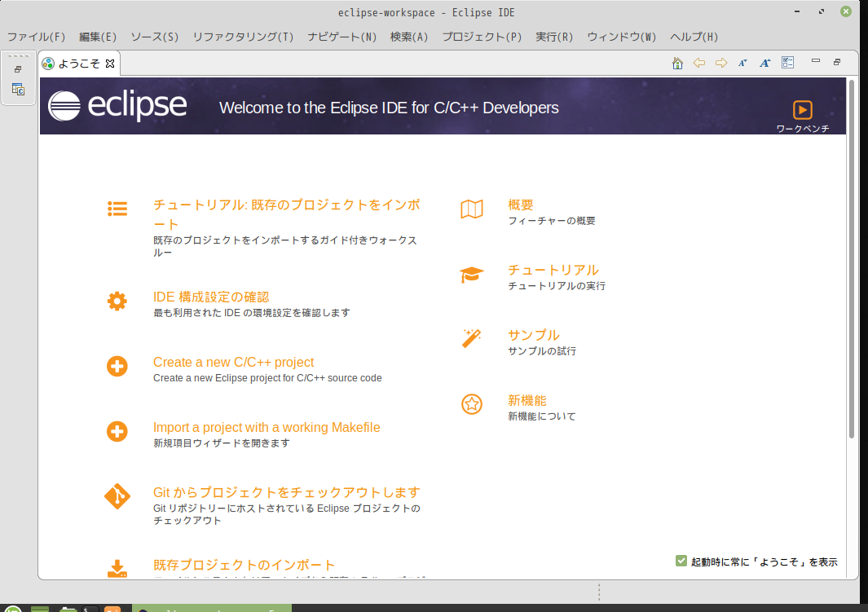
Task: Click the map icon for 概要
Action: 472,209
